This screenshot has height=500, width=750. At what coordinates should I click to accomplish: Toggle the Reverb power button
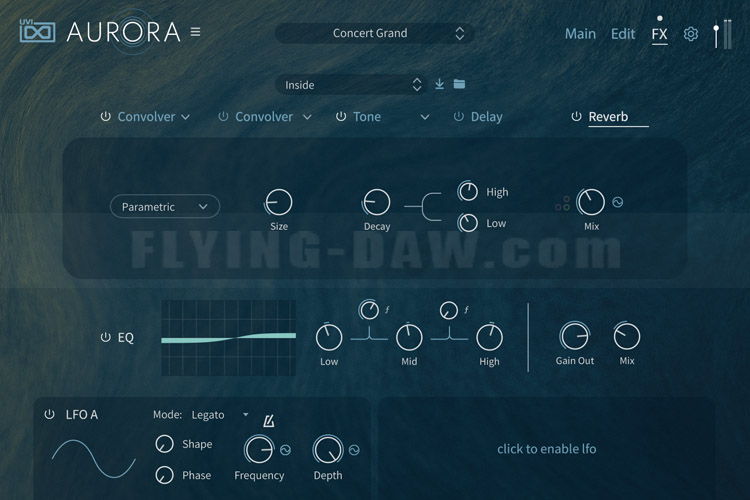click(576, 116)
